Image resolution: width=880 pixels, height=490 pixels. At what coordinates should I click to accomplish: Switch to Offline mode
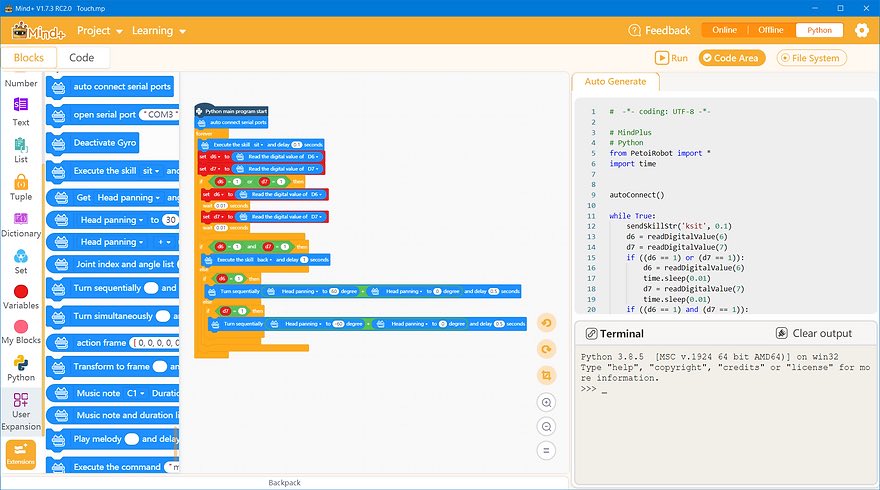770,30
